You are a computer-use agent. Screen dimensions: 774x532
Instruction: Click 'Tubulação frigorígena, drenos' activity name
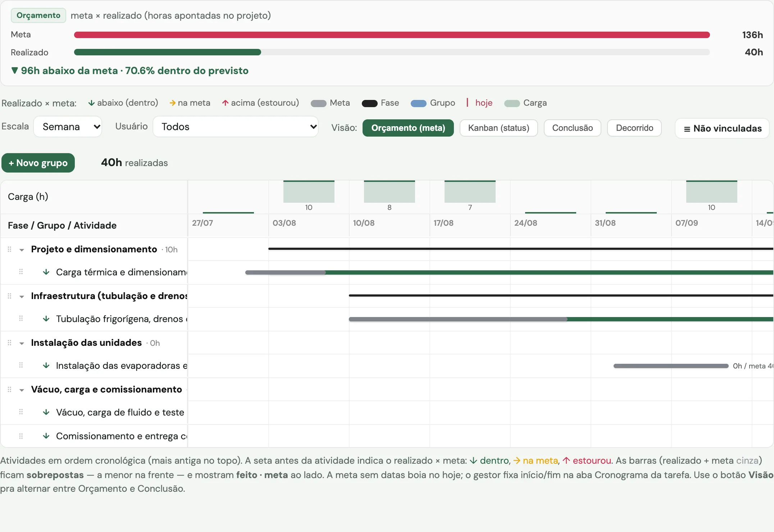coord(122,319)
